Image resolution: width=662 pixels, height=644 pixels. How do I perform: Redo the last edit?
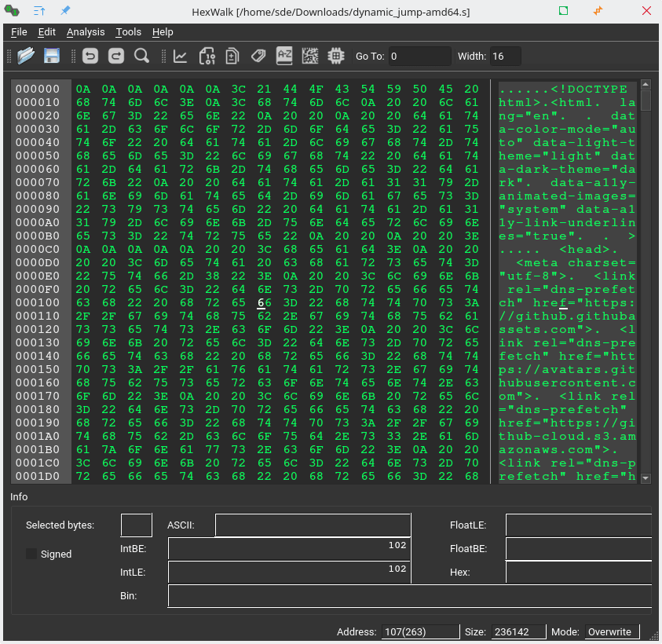point(115,56)
